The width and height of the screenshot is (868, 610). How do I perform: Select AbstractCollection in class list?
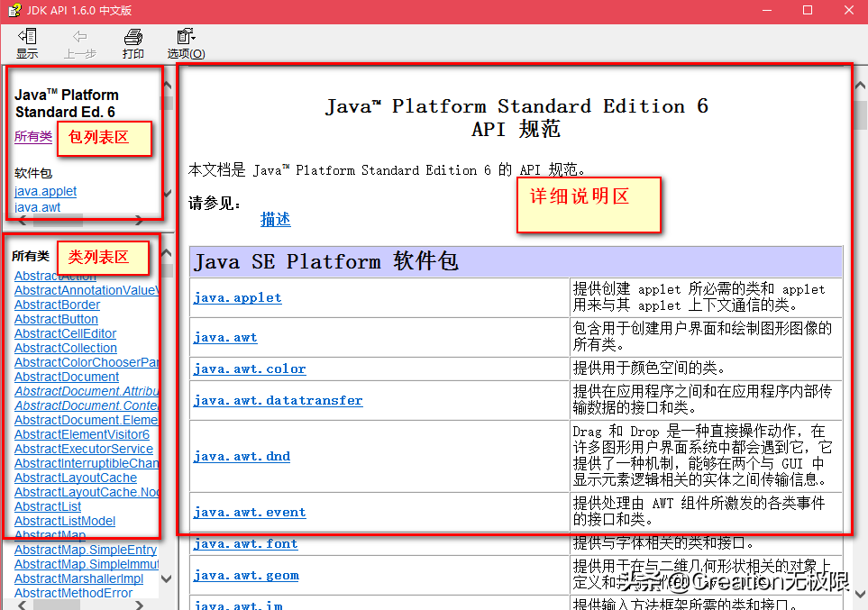click(x=65, y=348)
